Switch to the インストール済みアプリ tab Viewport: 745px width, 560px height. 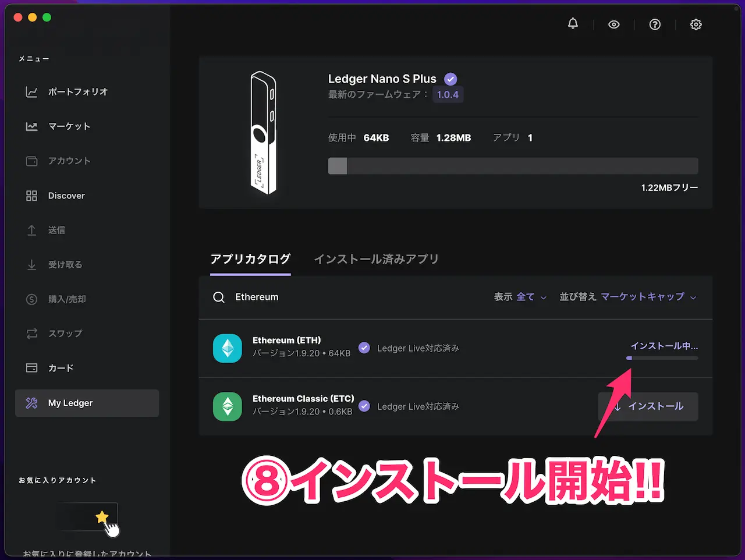click(x=376, y=259)
